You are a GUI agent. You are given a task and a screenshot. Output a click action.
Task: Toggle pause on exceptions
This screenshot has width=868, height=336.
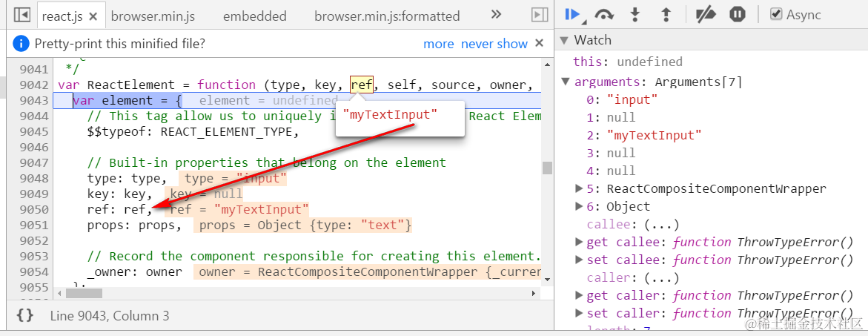click(x=738, y=14)
